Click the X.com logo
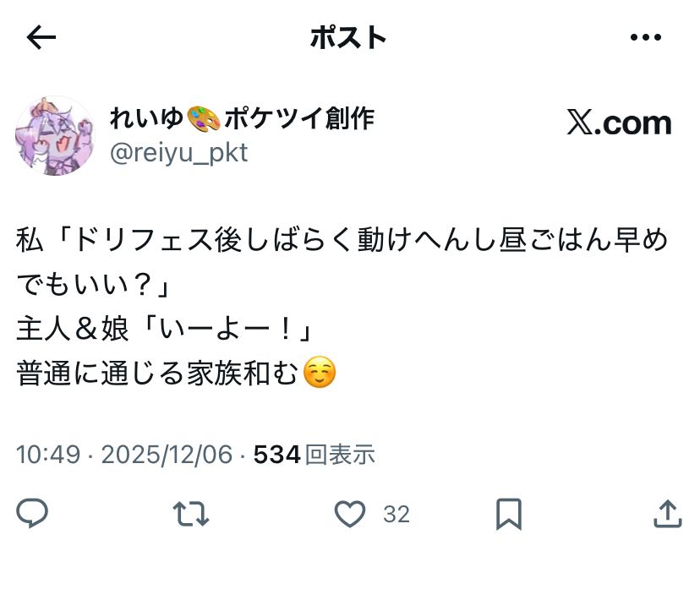The width and height of the screenshot is (700, 600). click(619, 123)
